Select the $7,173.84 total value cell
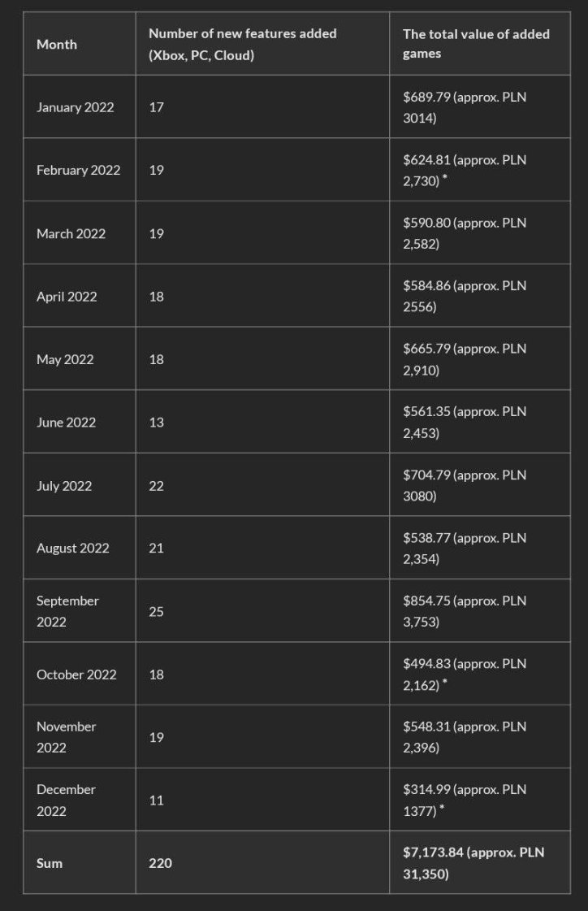 coord(473,863)
